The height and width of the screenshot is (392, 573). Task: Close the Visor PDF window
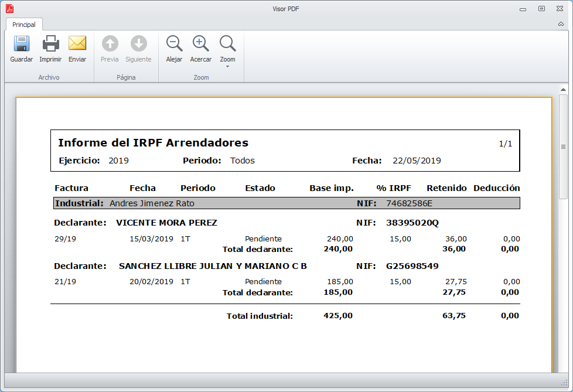(561, 9)
